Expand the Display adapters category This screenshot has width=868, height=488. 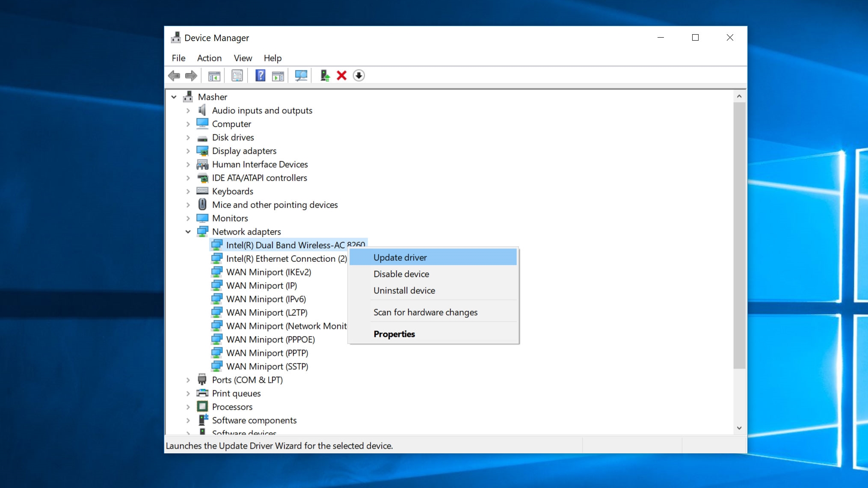[x=188, y=151]
